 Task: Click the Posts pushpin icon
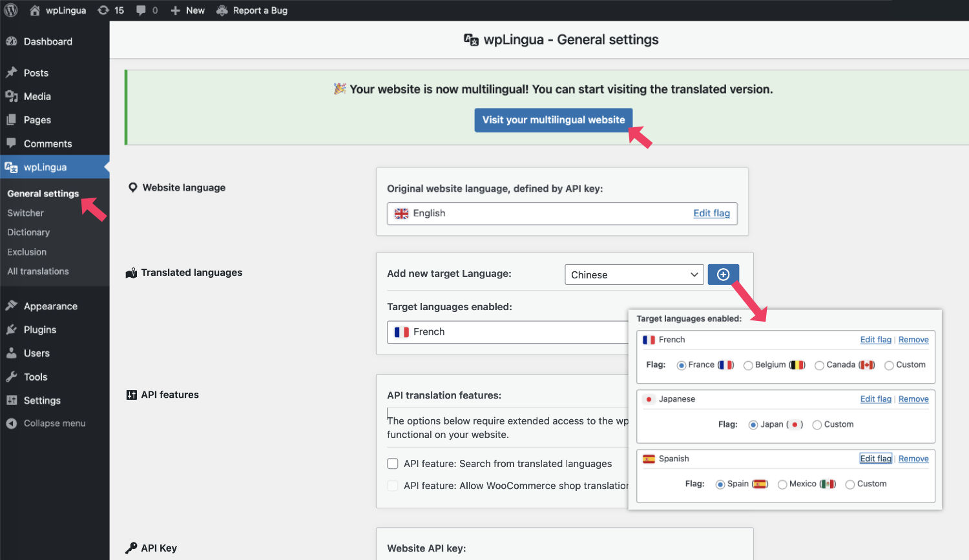12,72
